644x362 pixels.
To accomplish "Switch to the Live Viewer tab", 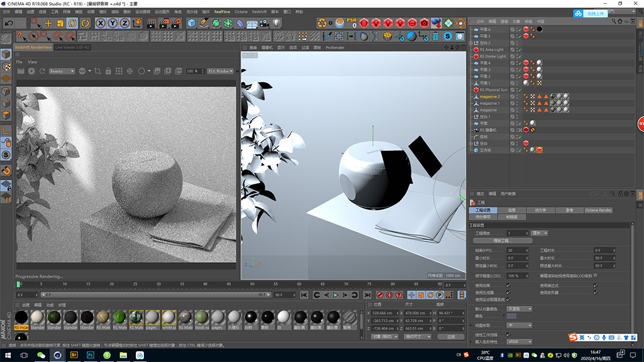I will pyautogui.click(x=72, y=47).
